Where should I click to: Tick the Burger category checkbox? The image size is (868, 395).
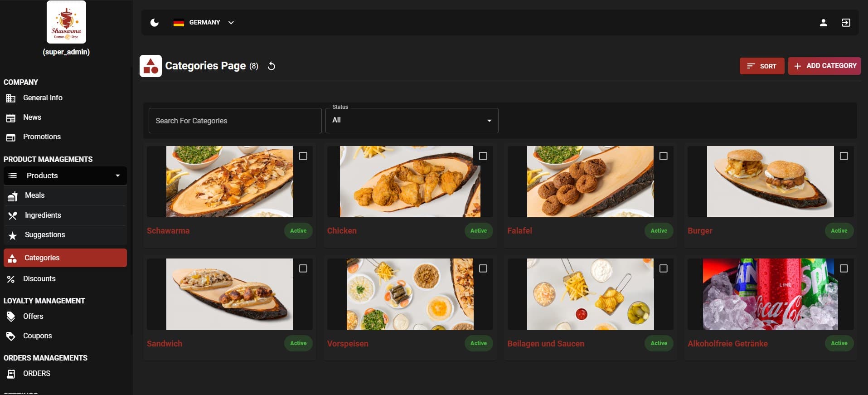[x=844, y=156]
